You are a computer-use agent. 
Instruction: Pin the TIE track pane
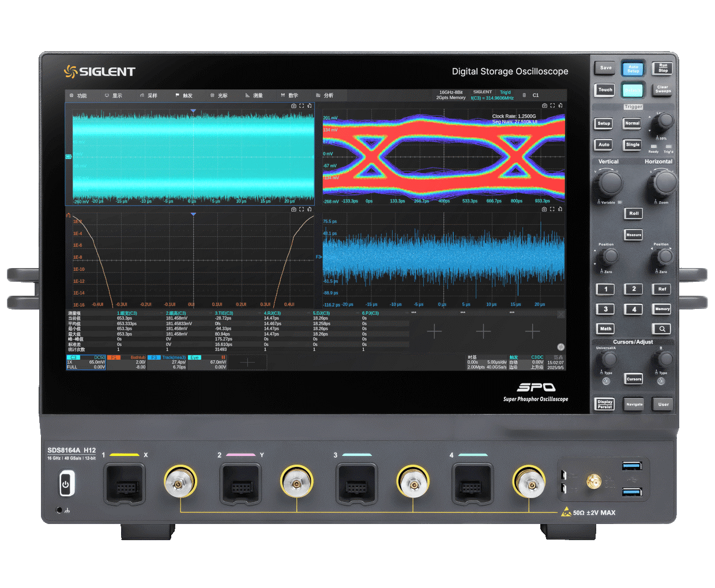pyautogui.click(x=560, y=210)
